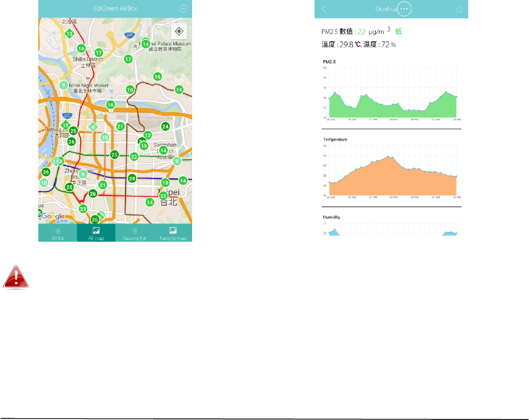
Task: Select the map marker showing 23
Action: [x=83, y=209]
